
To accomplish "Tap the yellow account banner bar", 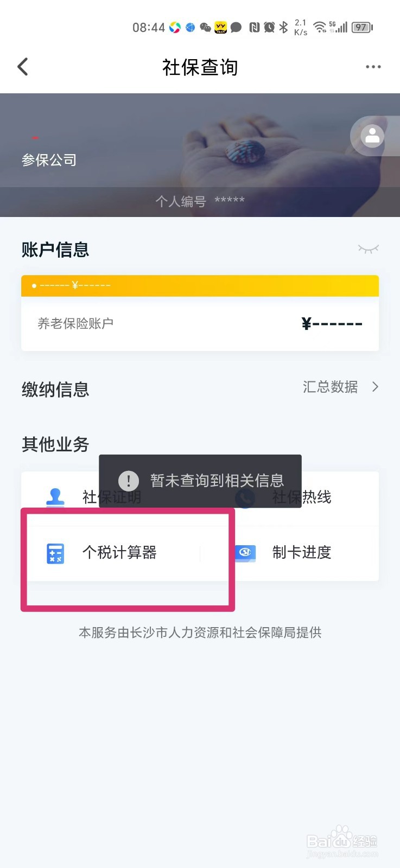I will (200, 285).
